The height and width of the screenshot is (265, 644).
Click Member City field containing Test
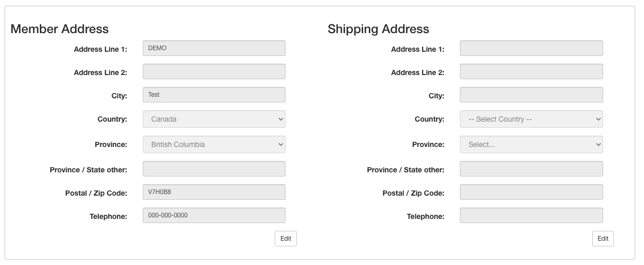pos(214,95)
